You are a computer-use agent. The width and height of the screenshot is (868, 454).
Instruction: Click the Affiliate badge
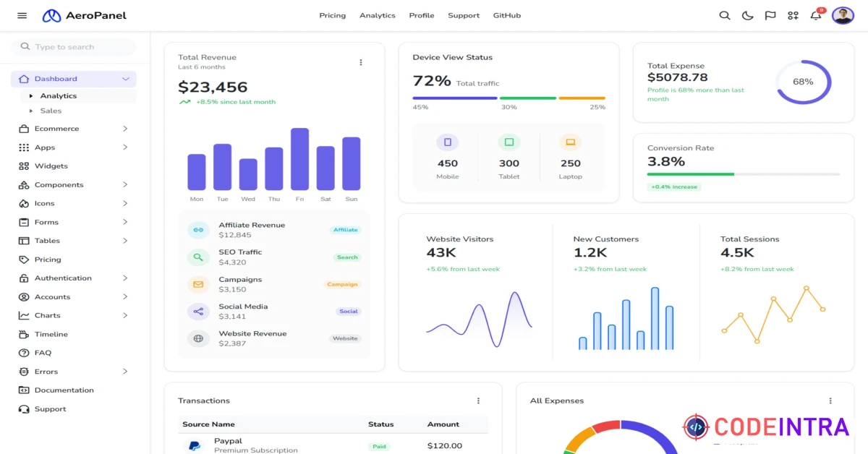tap(346, 230)
